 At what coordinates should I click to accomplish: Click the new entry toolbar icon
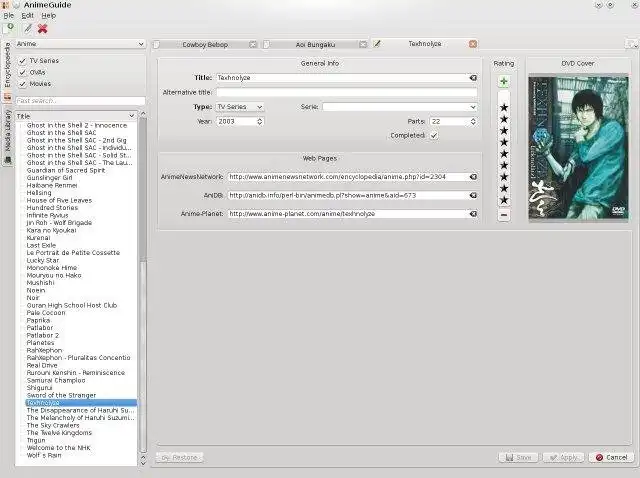9,29
